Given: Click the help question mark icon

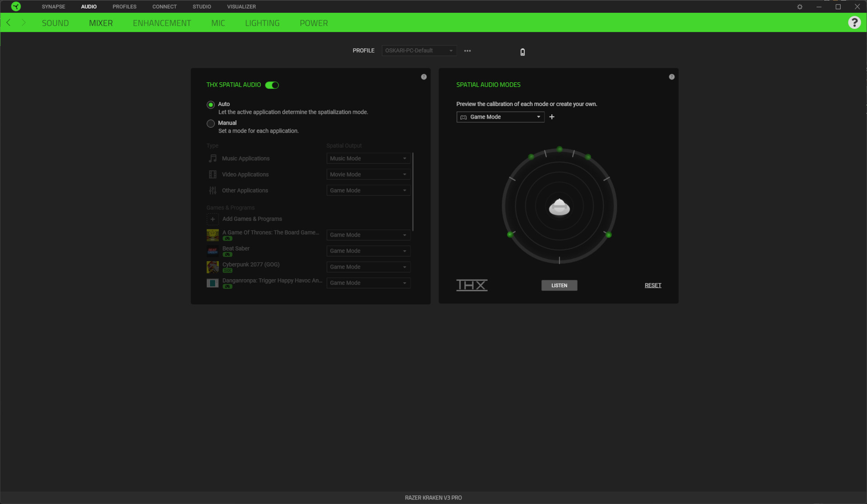Looking at the screenshot, I should coord(854,23).
